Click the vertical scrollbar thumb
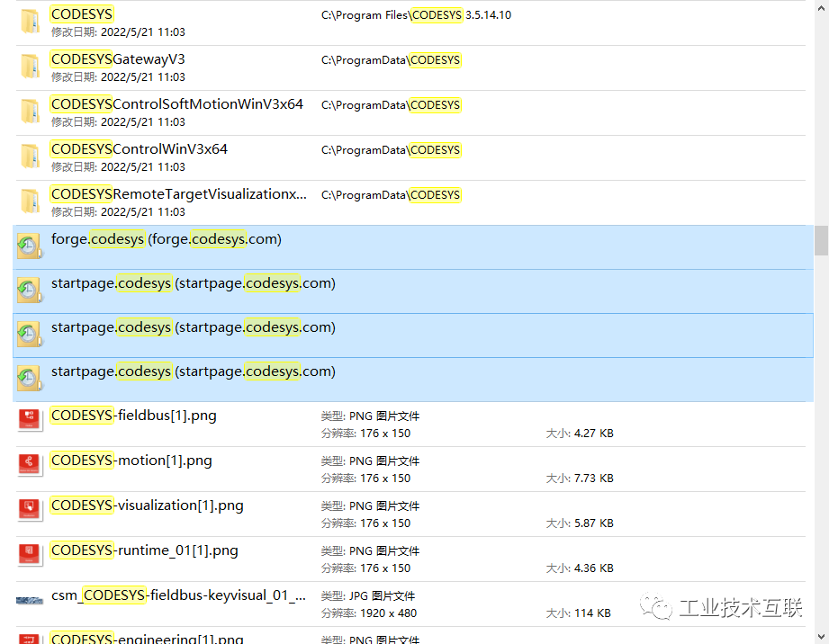Viewport: 829px width, 644px height. (821, 240)
